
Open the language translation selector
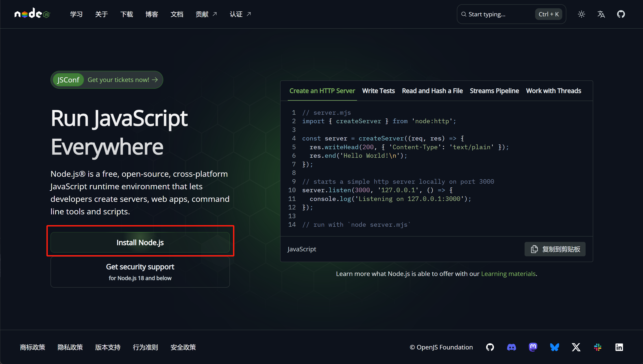601,14
